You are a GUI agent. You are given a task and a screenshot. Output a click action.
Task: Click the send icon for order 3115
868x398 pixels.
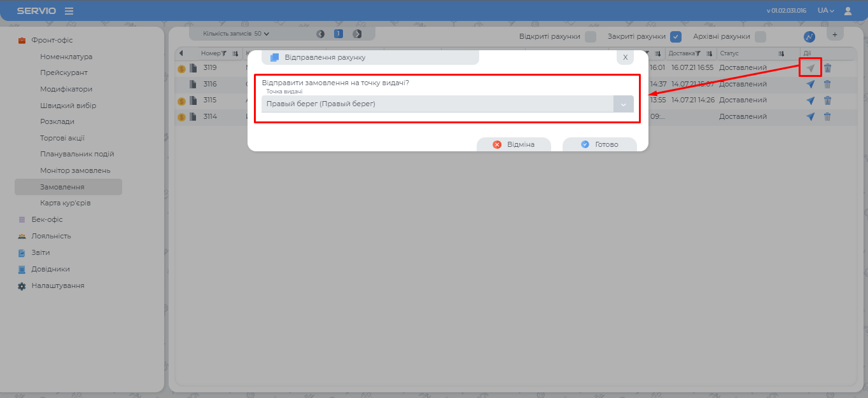(x=810, y=100)
